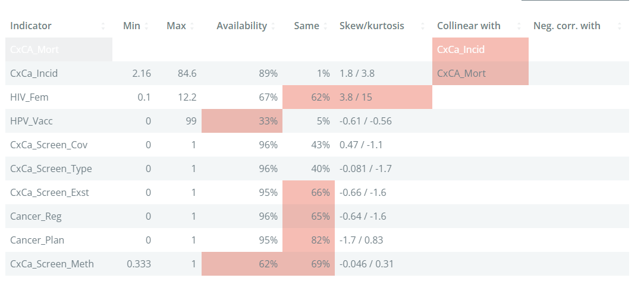Screen dimensions: 644x287
Task: Select the Cancer_Plan row
Action: [317, 240]
